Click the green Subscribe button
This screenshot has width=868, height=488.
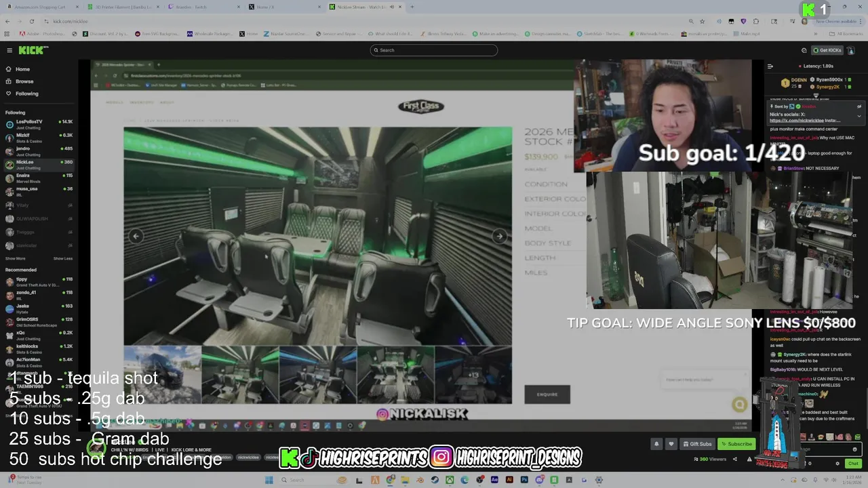click(736, 444)
